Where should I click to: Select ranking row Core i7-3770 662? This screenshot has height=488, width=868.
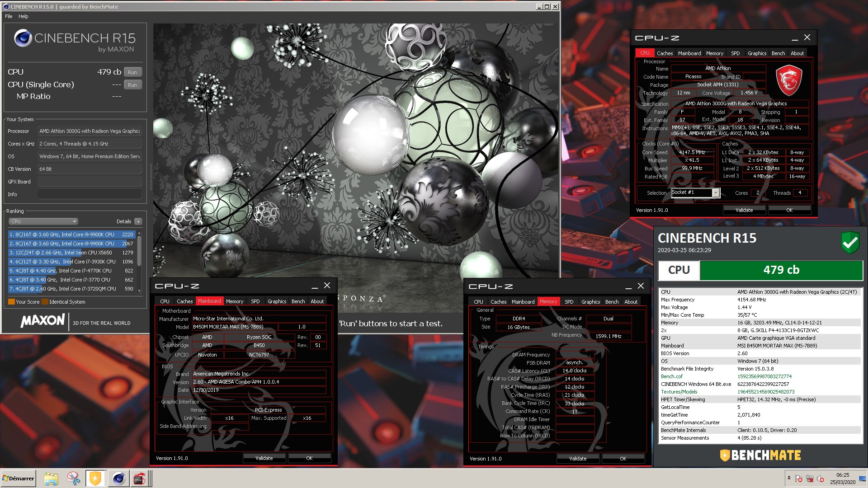[71, 280]
